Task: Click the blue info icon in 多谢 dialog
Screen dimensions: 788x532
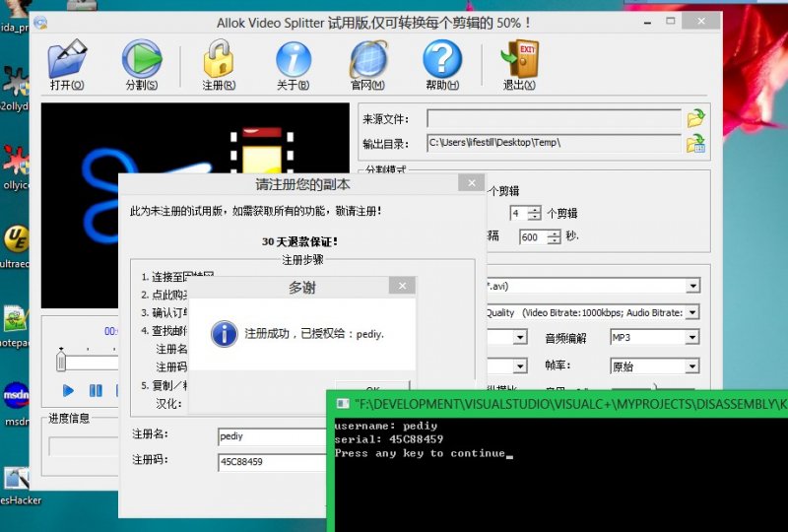Action: tap(225, 334)
